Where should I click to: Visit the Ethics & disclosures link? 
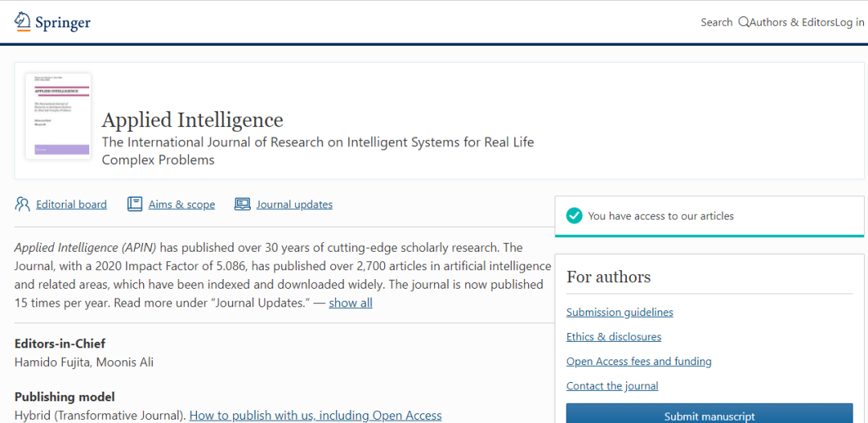[x=613, y=336]
